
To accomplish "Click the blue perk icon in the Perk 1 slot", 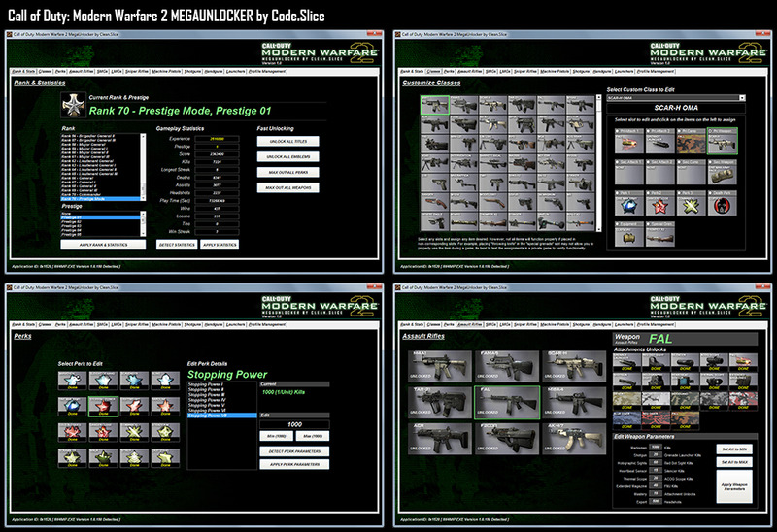I will coord(628,205).
